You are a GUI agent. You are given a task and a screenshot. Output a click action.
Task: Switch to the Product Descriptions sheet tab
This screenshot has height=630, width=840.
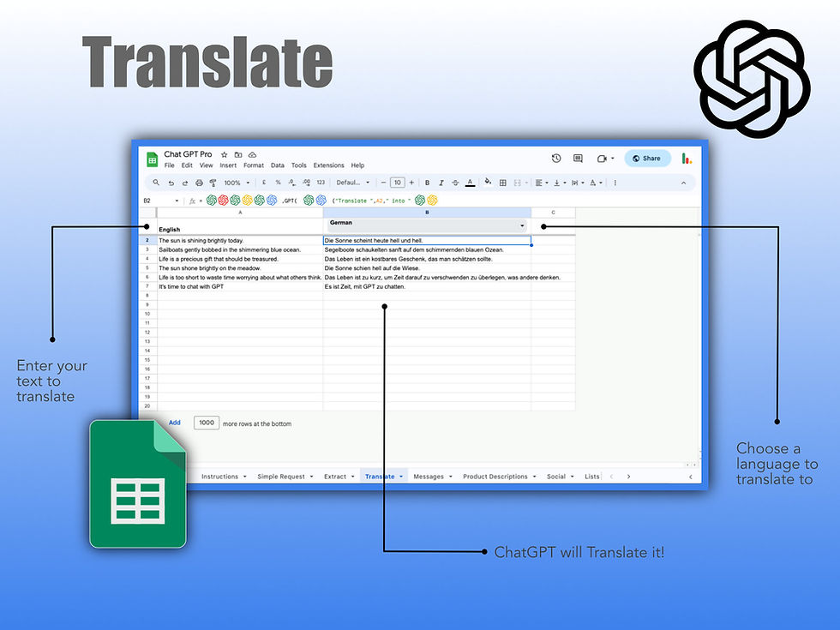coord(495,476)
